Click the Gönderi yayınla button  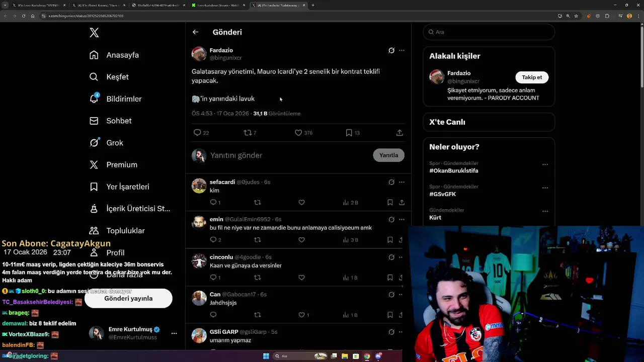128,298
